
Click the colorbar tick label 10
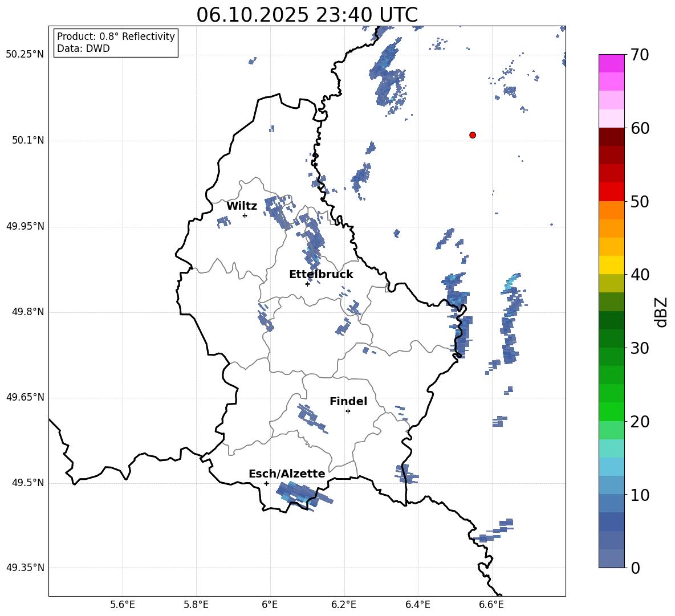click(x=640, y=495)
